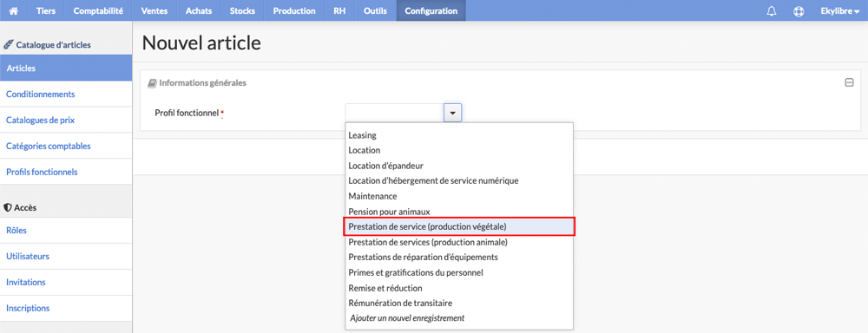Select Articles in the sidebar
Viewport: 868px width, 333px height.
[66, 68]
